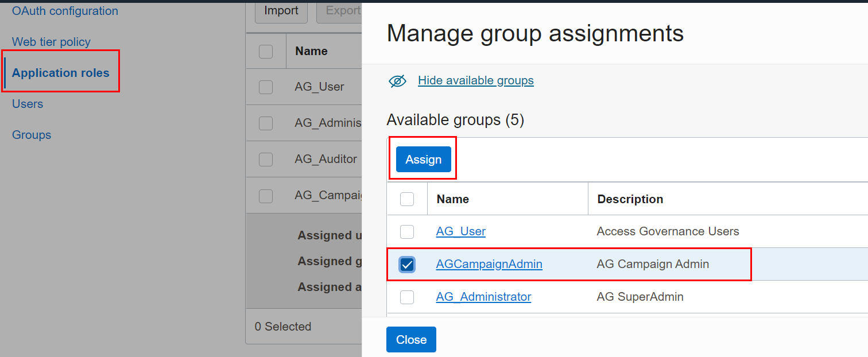
Task: Open OAuth configuration in the sidebar
Action: coord(65,11)
